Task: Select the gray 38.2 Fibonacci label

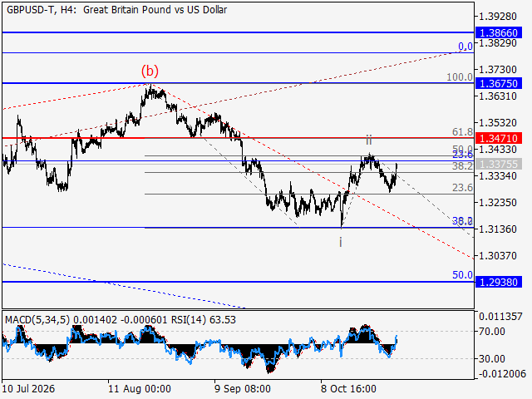Action: coord(462,166)
